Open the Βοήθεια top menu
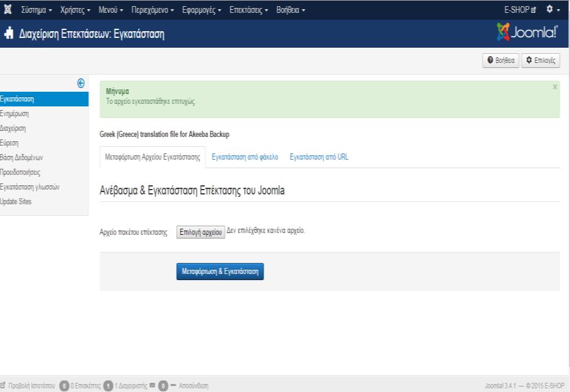Screen dimensions: 570x392 (291, 10)
